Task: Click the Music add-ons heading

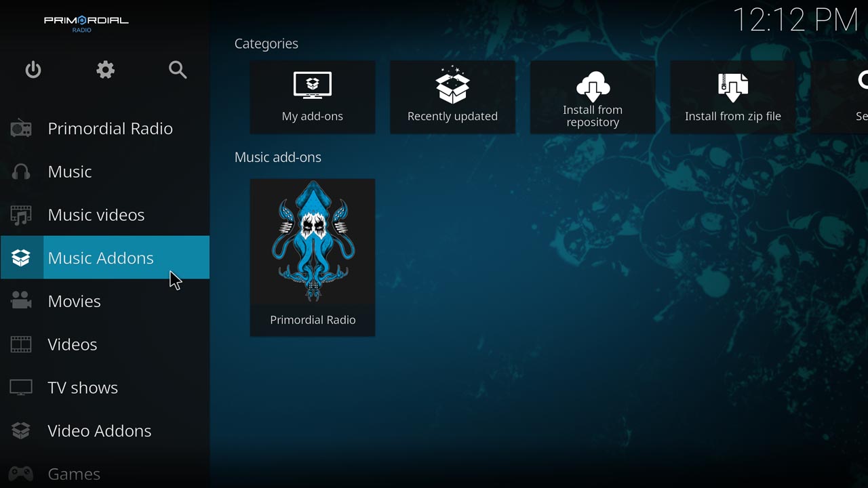Action: [277, 157]
